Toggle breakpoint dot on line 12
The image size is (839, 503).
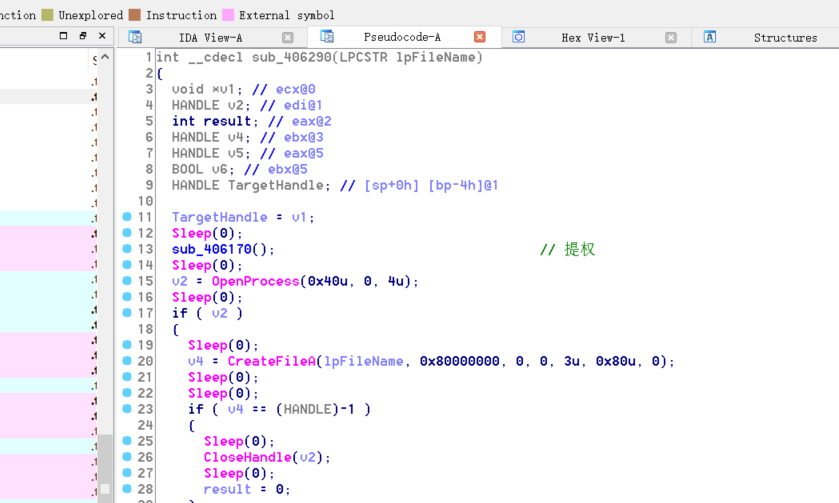[127, 233]
